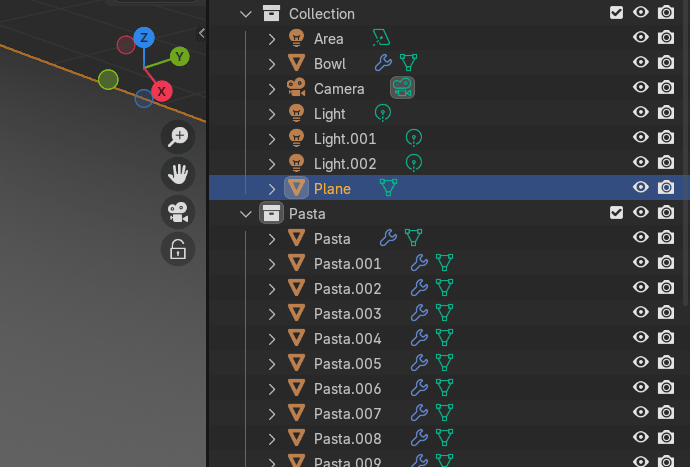Click the Bowl wrench modifier icon
Screen dimensions: 690x467
pos(382,63)
